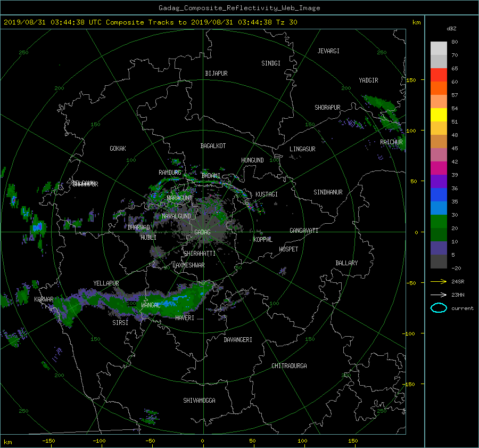Click the yellow 24SR arrow legend symbol

(439, 281)
